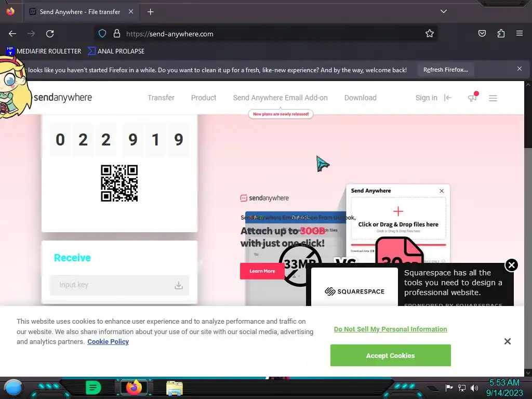The width and height of the screenshot is (532, 399).
Task: View site security padlock info
Action: (117, 34)
